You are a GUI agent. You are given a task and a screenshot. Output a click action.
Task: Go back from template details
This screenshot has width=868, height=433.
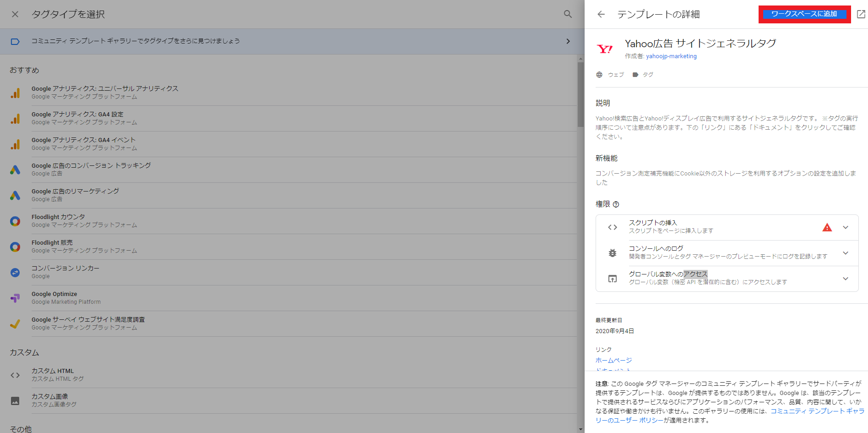pos(601,14)
